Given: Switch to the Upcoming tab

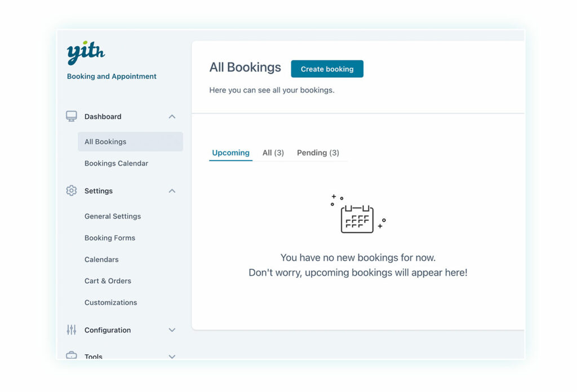Looking at the screenshot, I should point(230,153).
